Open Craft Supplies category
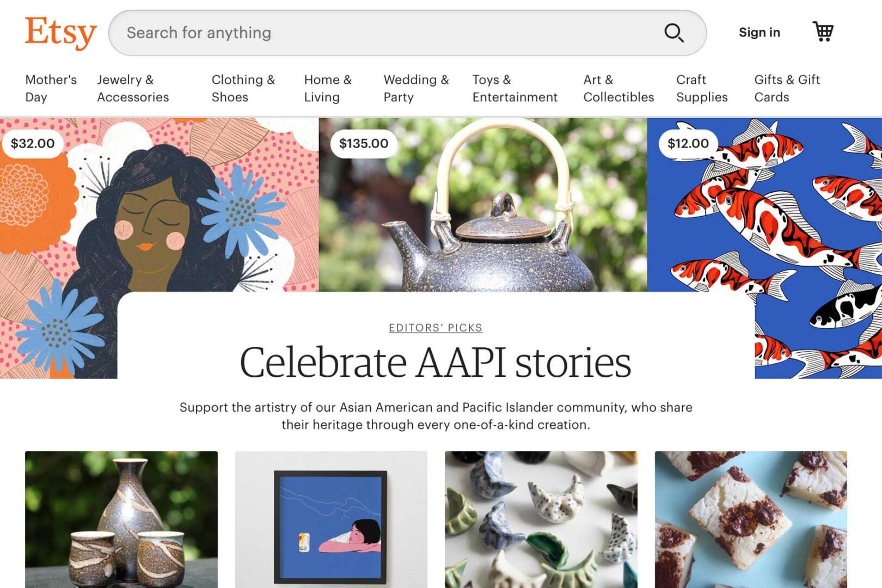This screenshot has width=882, height=588. click(x=702, y=88)
